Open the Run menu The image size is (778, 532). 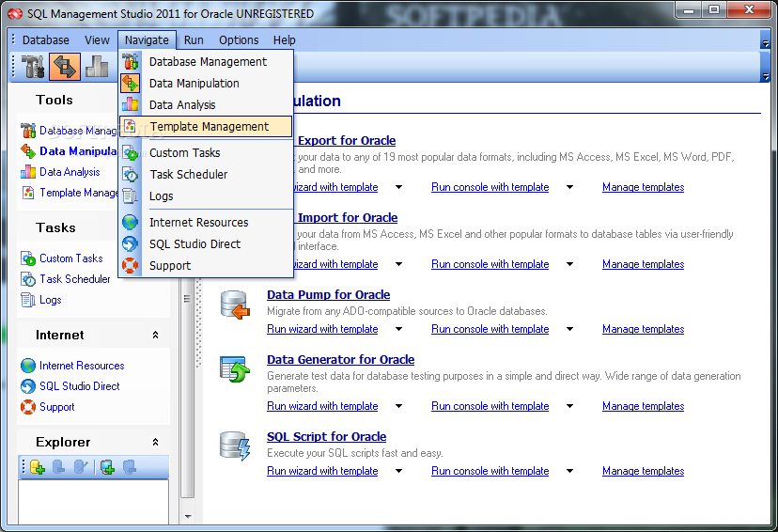(x=194, y=40)
